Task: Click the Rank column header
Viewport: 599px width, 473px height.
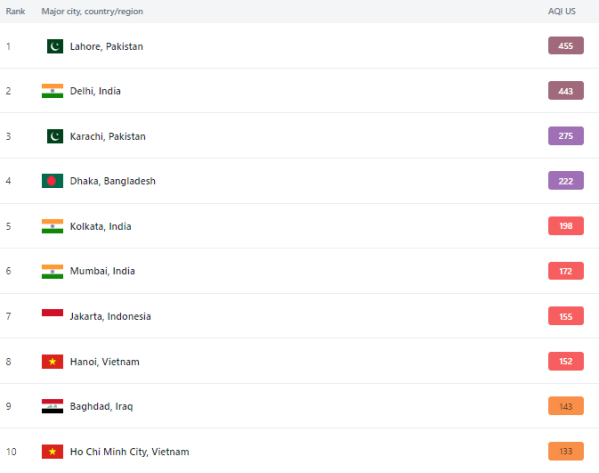Action: pos(15,11)
